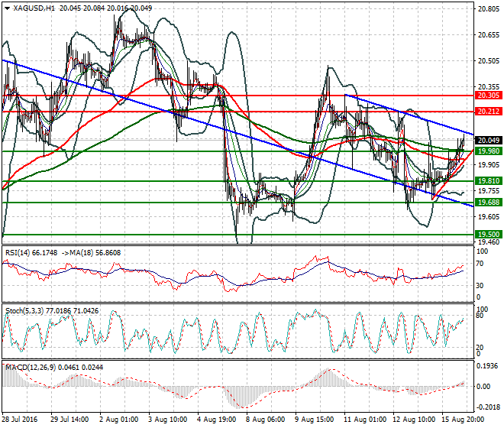Click the black 20.049 current price label
Image resolution: width=504 pixels, height=428 pixels.
click(489, 141)
